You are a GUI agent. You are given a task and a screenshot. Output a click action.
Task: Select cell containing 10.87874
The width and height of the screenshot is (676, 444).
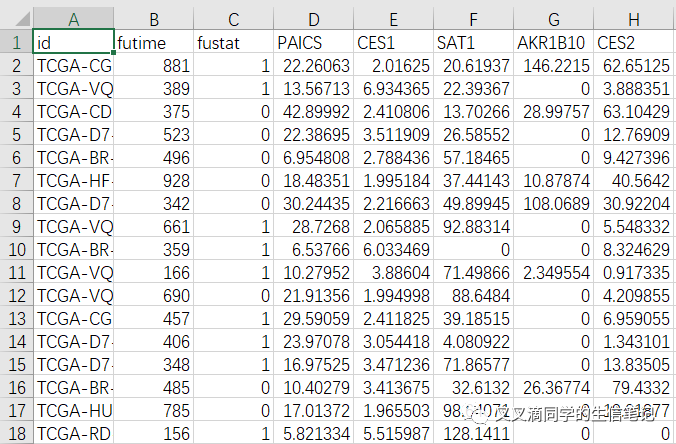pyautogui.click(x=554, y=181)
